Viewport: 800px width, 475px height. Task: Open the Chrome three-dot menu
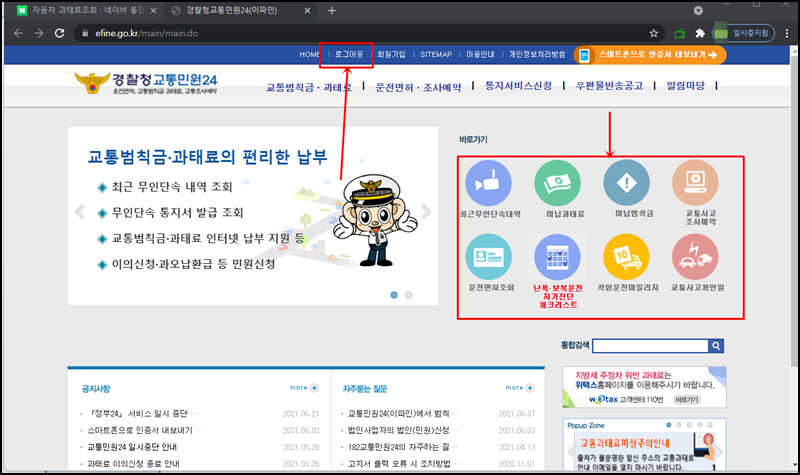pyautogui.click(x=787, y=33)
